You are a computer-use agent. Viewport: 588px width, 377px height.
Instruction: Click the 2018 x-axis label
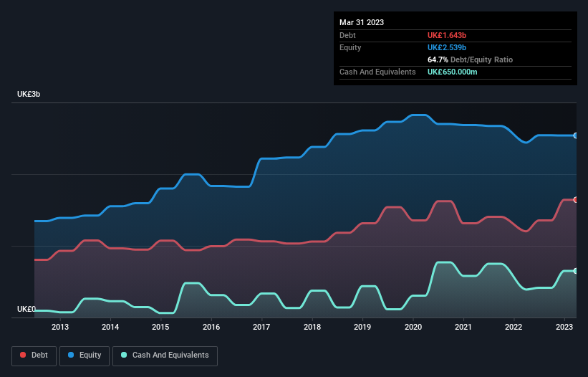[312, 327]
